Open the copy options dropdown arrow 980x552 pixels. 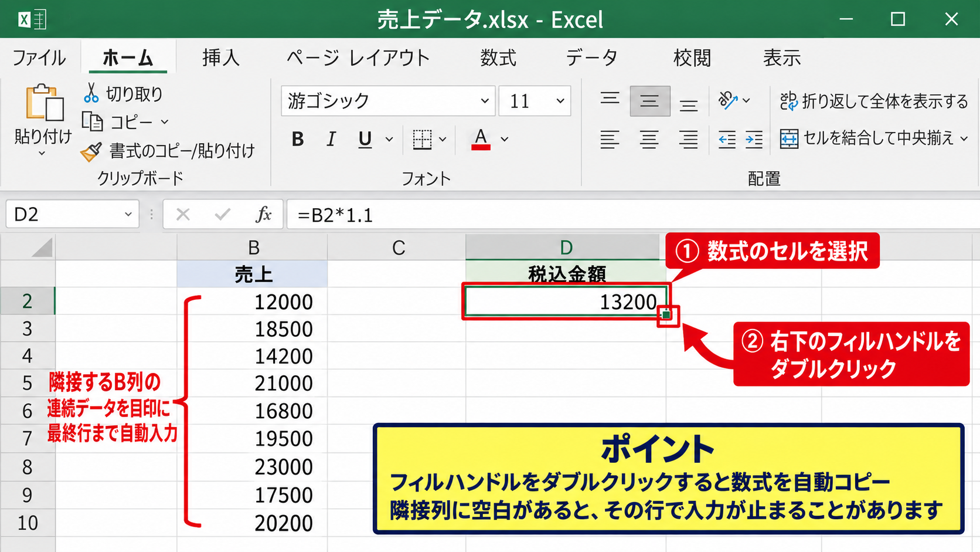165,122
